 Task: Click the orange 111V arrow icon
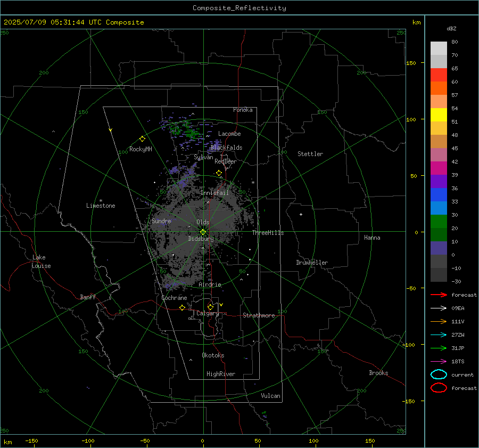click(x=439, y=321)
